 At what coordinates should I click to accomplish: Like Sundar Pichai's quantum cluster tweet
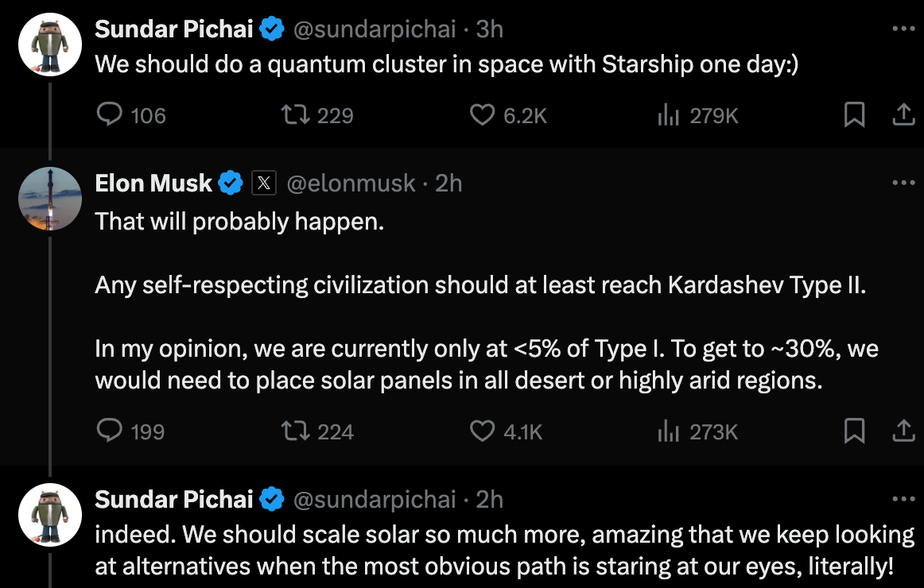(x=483, y=116)
